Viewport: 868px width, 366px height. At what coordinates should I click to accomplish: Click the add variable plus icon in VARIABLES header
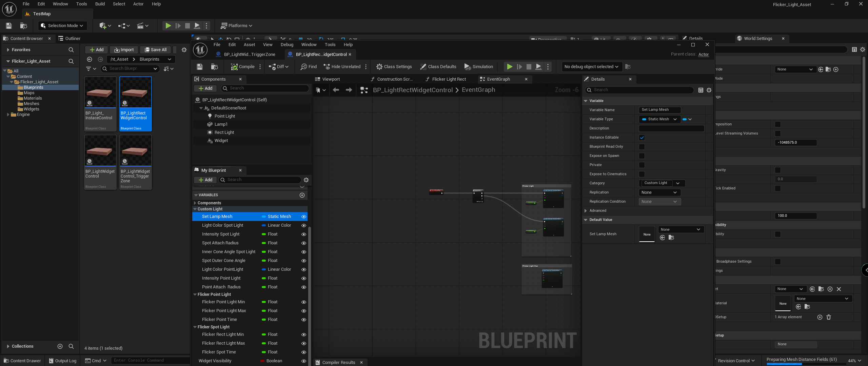pyautogui.click(x=302, y=195)
